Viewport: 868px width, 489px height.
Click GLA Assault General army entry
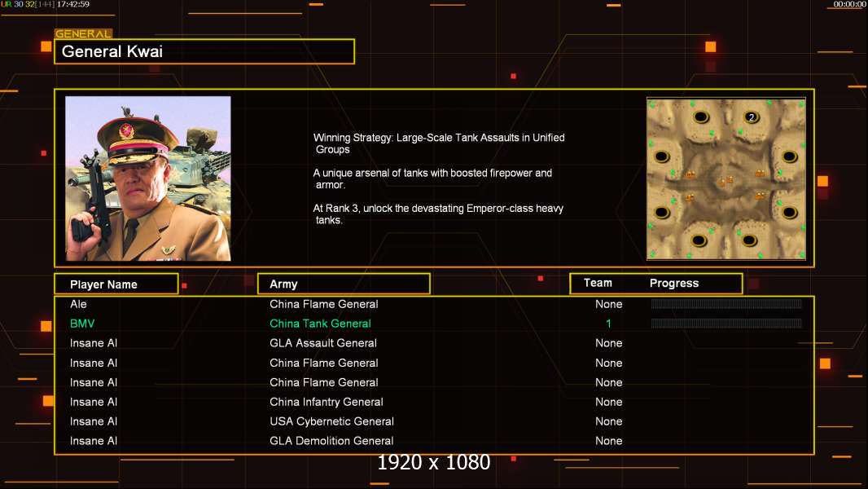[322, 343]
